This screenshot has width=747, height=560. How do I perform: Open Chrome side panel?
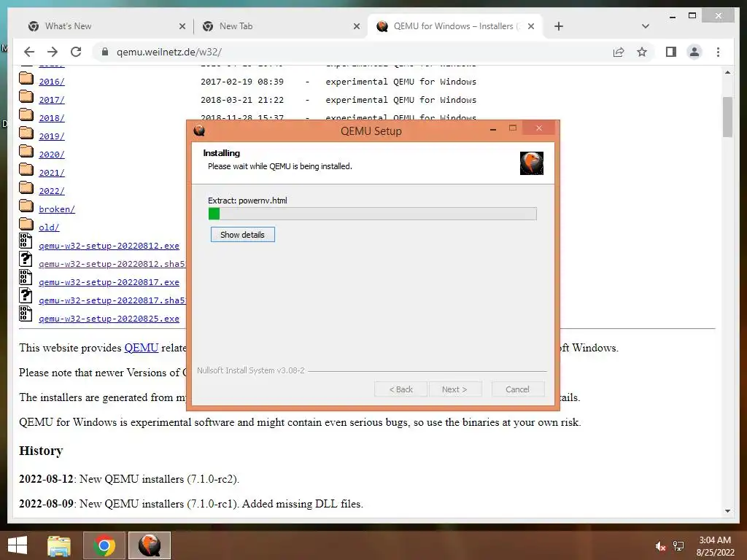point(671,52)
